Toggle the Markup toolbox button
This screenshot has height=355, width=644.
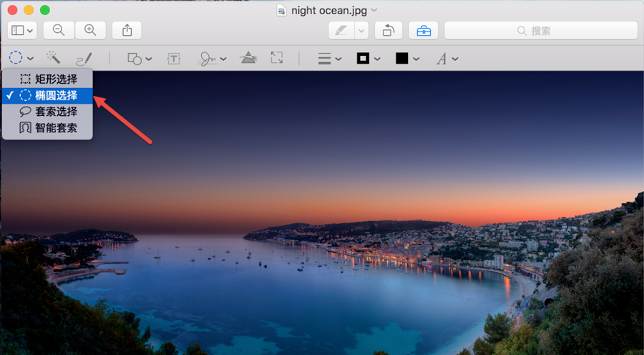[424, 30]
